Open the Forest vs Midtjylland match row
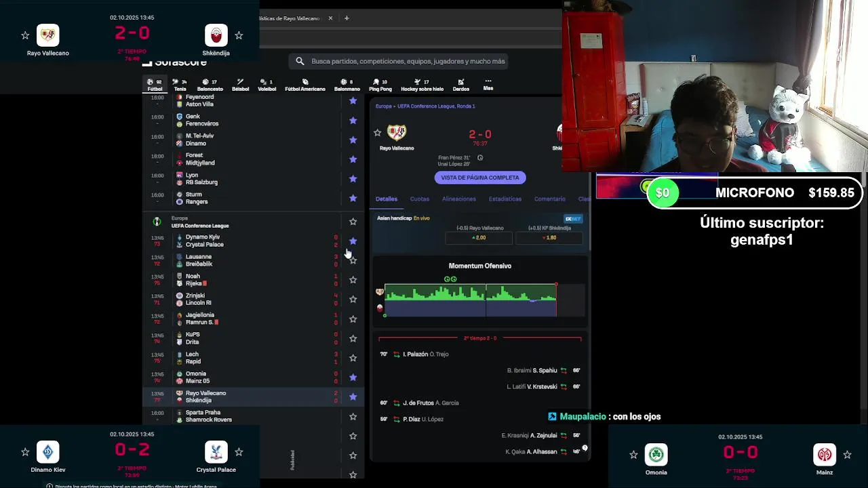Viewport: 868px width, 488px height. 254,159
